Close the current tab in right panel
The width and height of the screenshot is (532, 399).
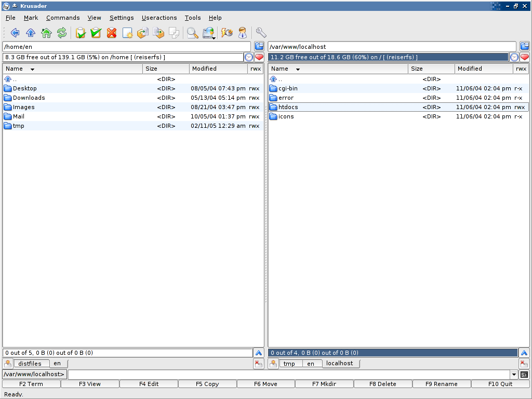524,364
